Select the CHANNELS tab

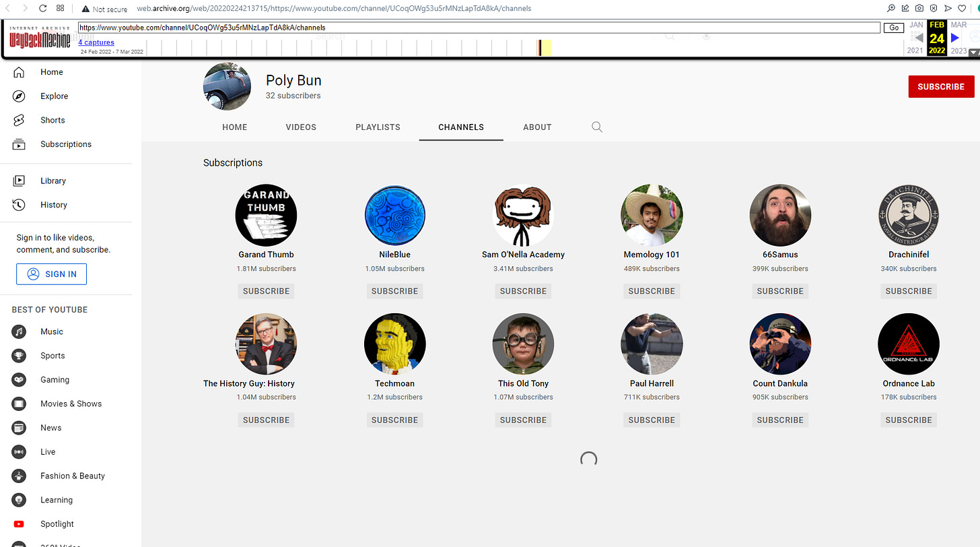[x=461, y=127]
